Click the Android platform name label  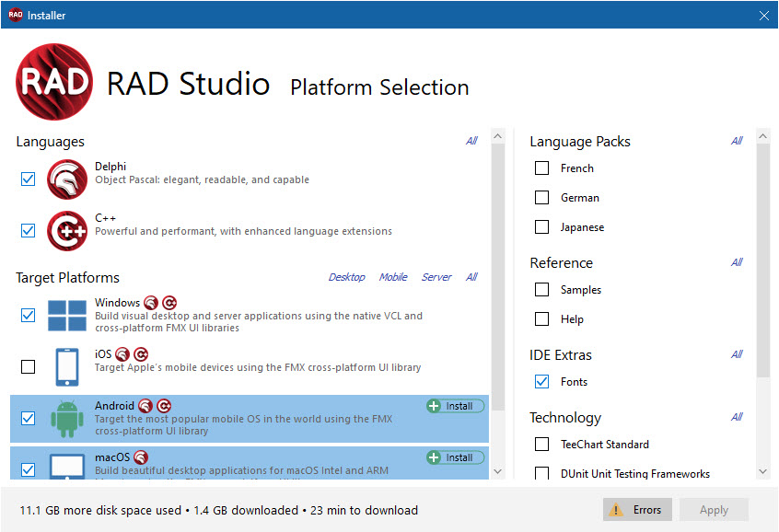pyautogui.click(x=114, y=406)
